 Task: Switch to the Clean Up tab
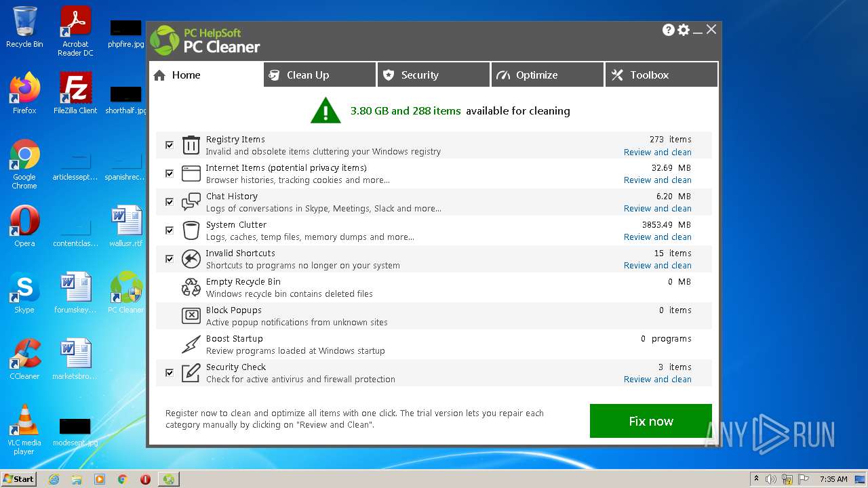click(x=320, y=75)
